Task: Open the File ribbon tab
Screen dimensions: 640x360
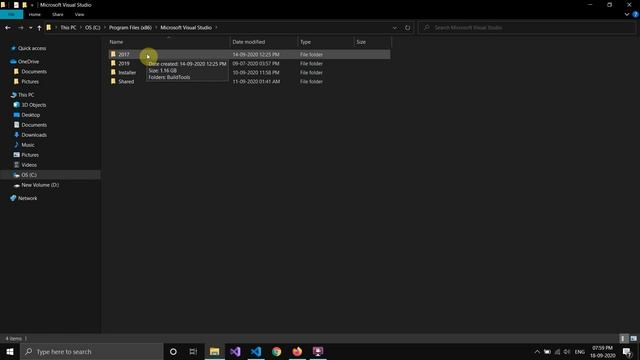Action: 11,14
